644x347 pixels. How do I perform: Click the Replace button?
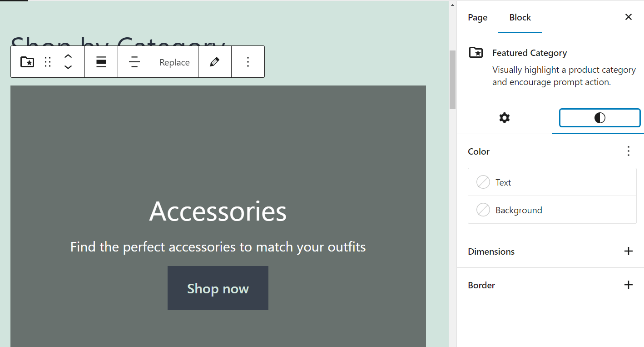[x=174, y=62]
